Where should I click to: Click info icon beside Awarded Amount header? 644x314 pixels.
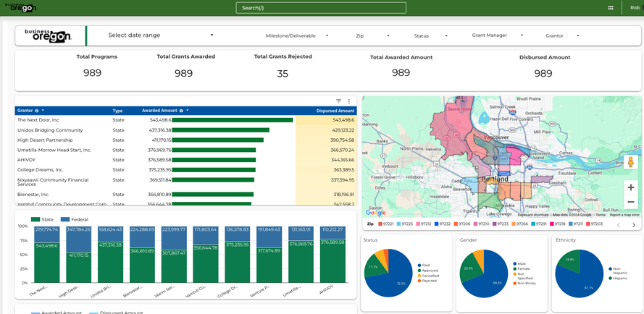[181, 111]
